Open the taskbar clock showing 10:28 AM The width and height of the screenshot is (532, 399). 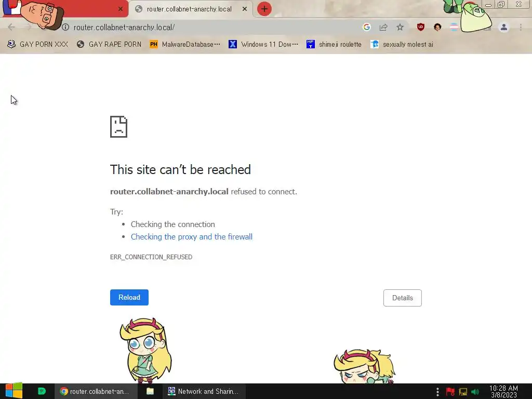(x=503, y=391)
